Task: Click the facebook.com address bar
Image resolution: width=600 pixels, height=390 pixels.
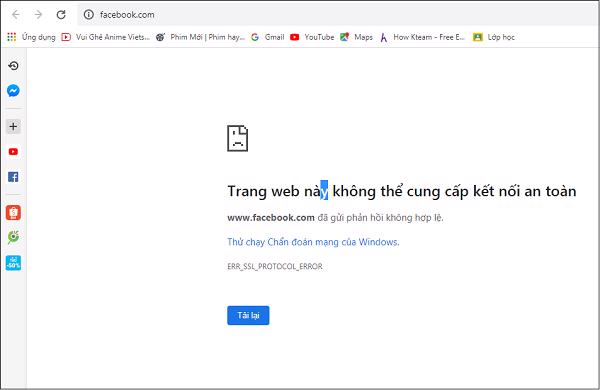Action: coord(338,15)
